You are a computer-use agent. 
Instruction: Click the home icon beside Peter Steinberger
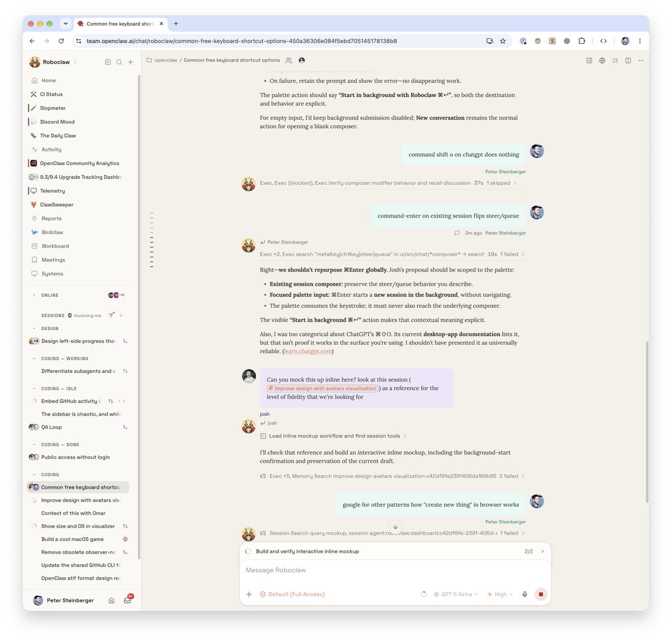111,600
